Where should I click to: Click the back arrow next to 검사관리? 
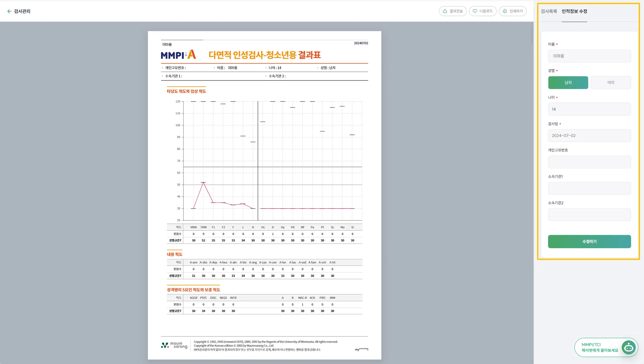pyautogui.click(x=9, y=11)
